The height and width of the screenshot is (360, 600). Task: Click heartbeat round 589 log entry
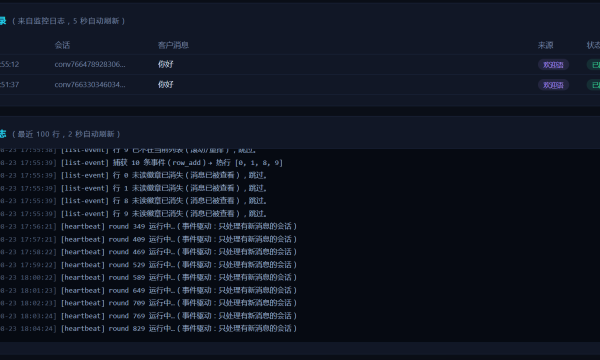pos(148,277)
